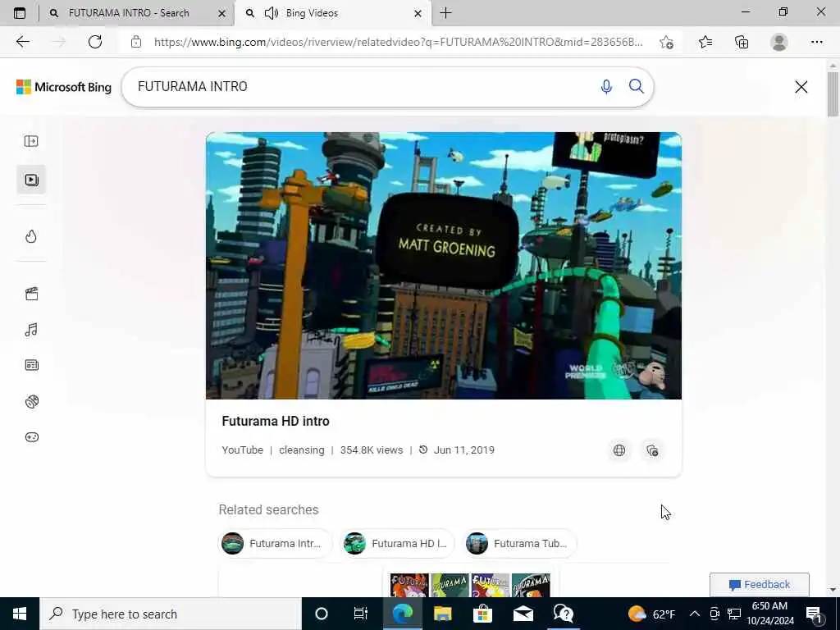Select the Futurama HD I... related search
Screen dimensions: 840x630
point(397,543)
